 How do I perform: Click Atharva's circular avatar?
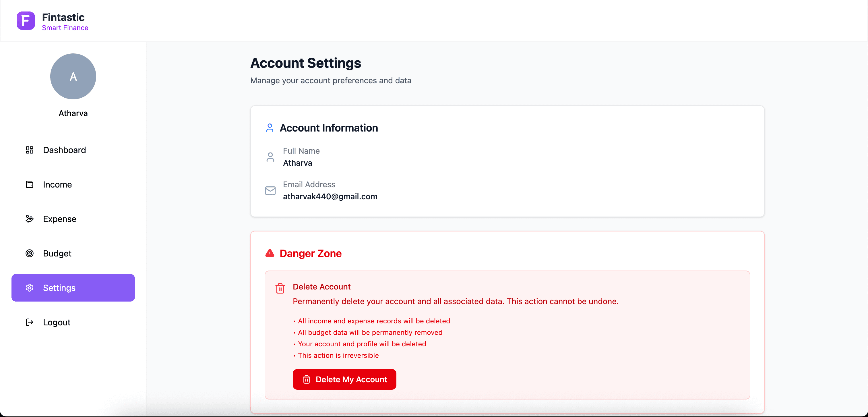click(x=73, y=76)
